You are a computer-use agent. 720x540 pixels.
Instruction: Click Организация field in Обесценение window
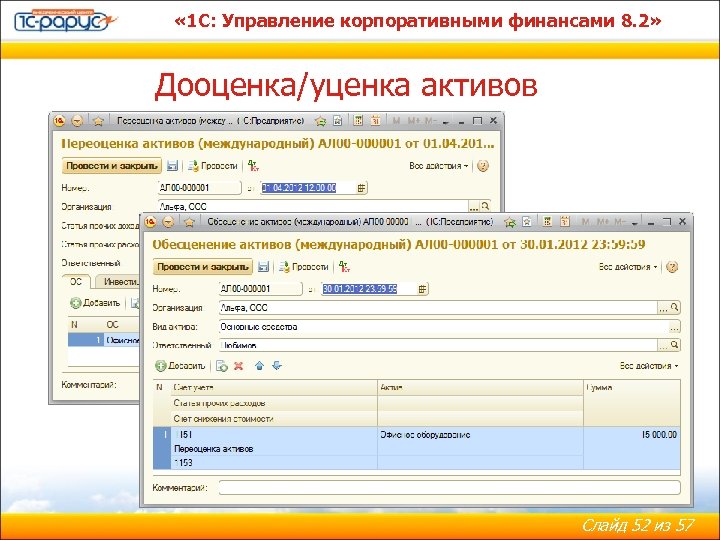[x=439, y=308]
